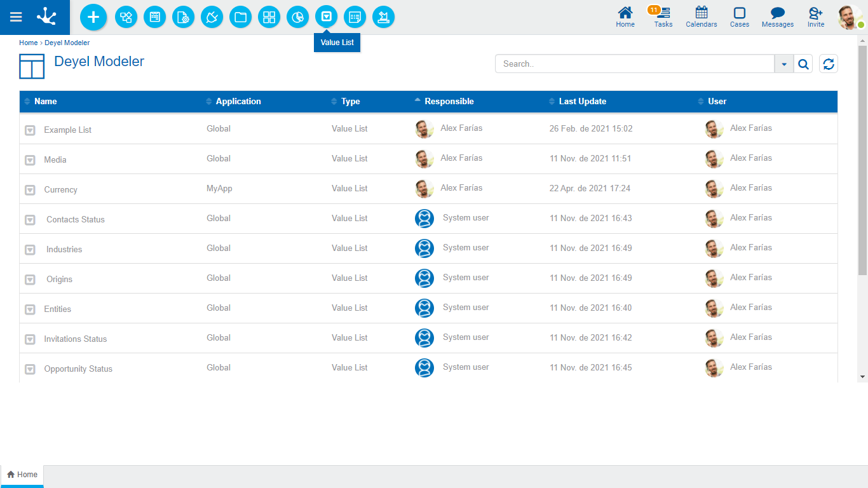Expand the Contacts Status row menu
This screenshot has height=488, width=868.
tap(30, 220)
